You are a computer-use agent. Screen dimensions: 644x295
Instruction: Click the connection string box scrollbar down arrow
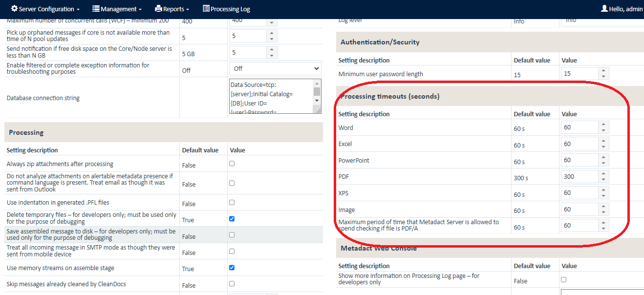pyautogui.click(x=317, y=100)
